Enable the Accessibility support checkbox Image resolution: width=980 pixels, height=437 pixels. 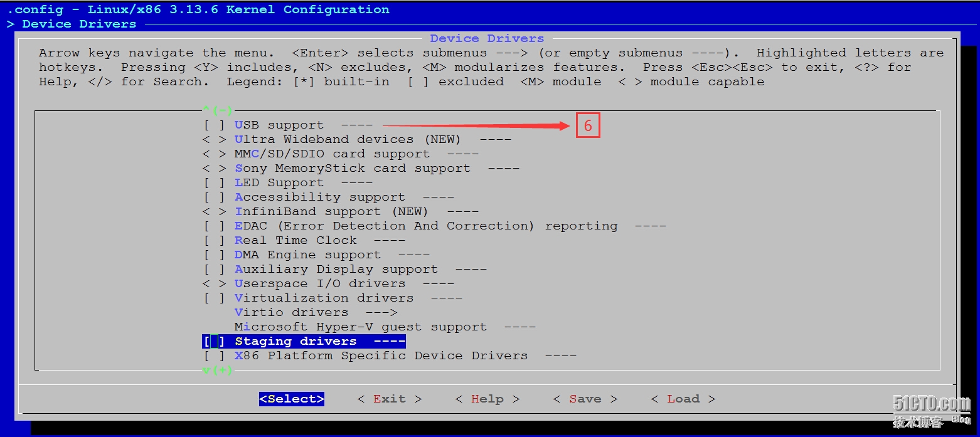point(214,197)
